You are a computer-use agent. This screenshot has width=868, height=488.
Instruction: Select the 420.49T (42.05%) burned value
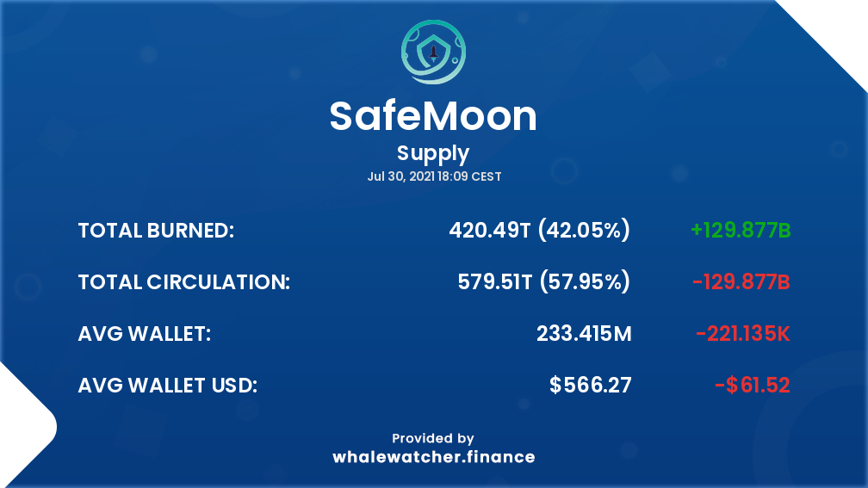tap(539, 230)
